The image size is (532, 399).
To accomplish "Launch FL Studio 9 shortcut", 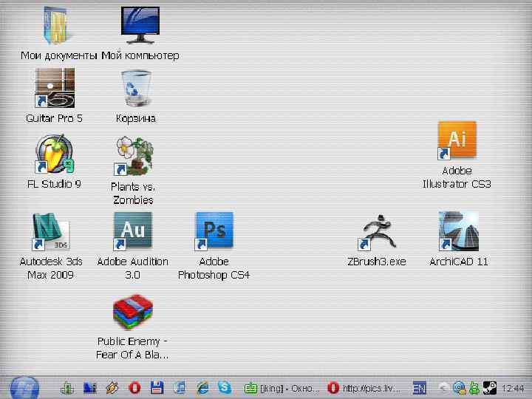I will [x=54, y=154].
